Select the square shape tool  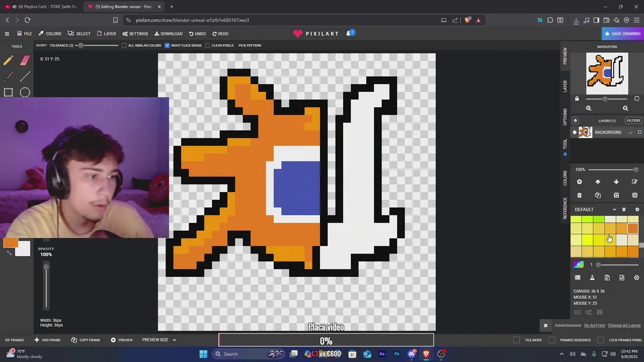(x=8, y=92)
